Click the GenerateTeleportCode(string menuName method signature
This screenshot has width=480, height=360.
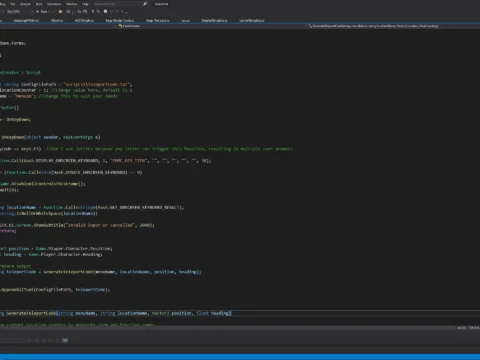(x=115, y=313)
